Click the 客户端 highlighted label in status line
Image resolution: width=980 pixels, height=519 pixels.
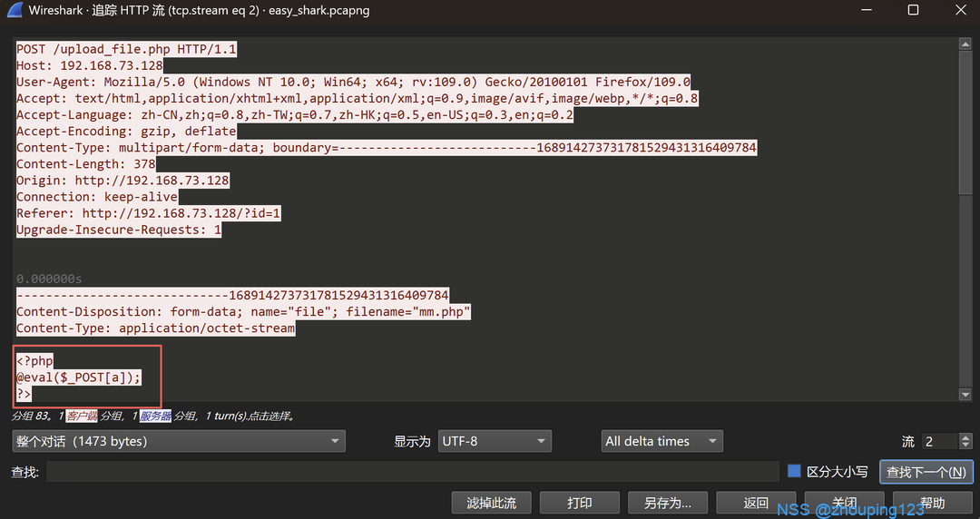(x=82, y=416)
